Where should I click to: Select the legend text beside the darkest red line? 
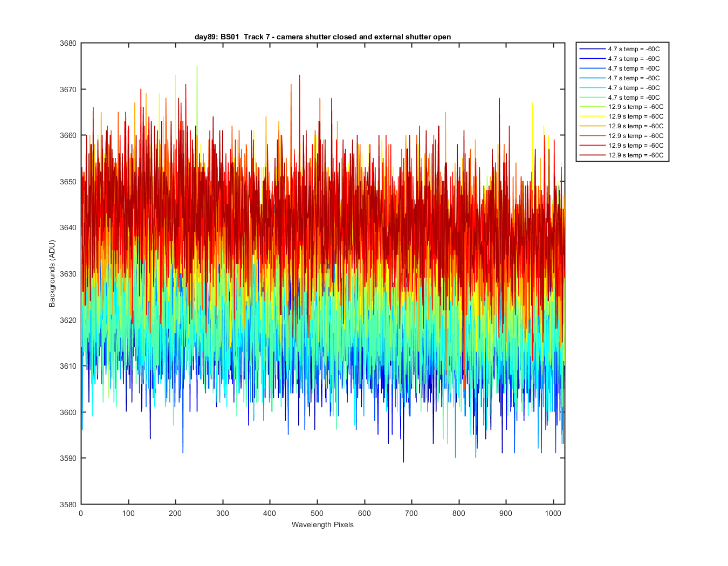click(x=636, y=155)
